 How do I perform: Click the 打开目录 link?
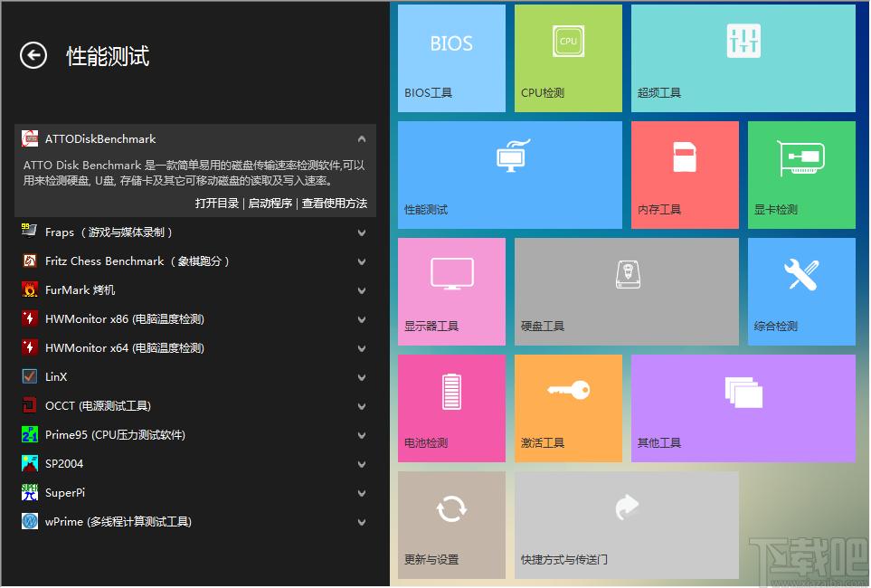tap(217, 204)
